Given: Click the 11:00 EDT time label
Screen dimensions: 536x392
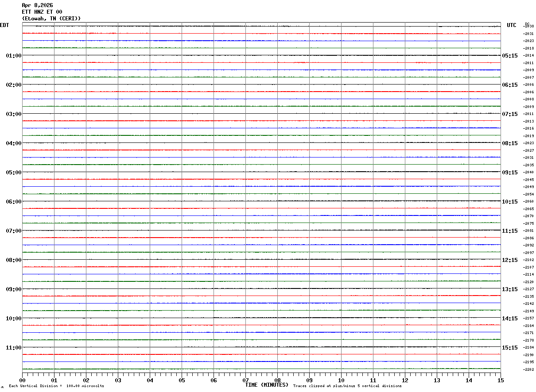Looking at the screenshot, I should click(x=14, y=348).
